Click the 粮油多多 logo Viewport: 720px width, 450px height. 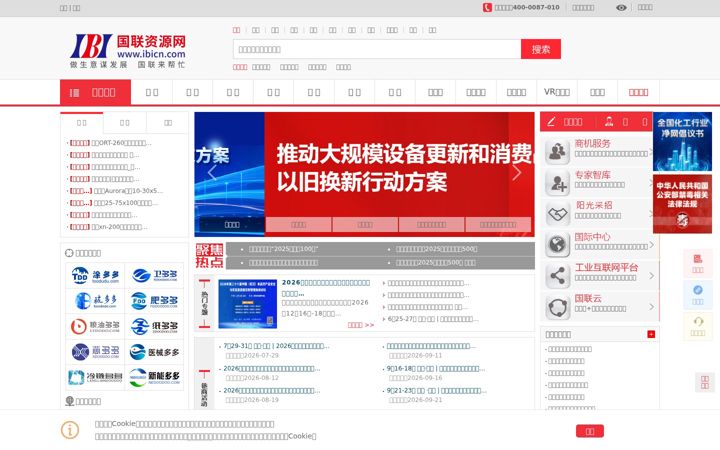(x=95, y=326)
